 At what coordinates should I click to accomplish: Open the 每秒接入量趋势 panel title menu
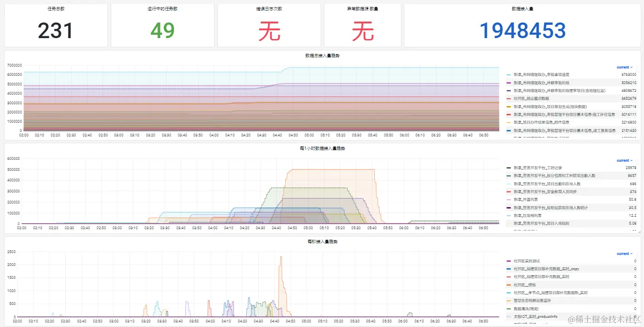tap(322, 242)
